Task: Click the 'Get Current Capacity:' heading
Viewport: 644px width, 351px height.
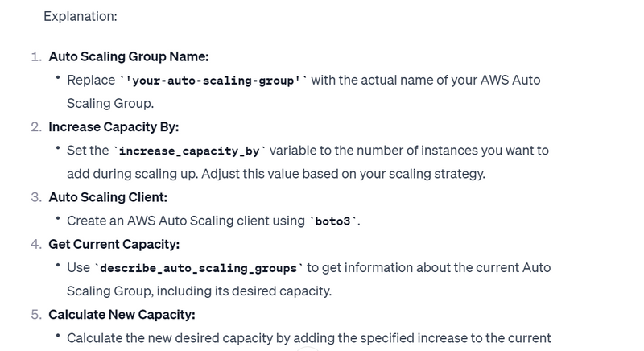Action: click(x=114, y=244)
